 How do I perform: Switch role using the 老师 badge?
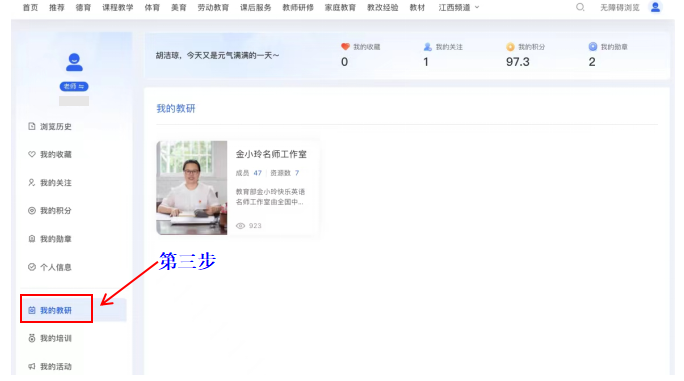click(x=74, y=86)
